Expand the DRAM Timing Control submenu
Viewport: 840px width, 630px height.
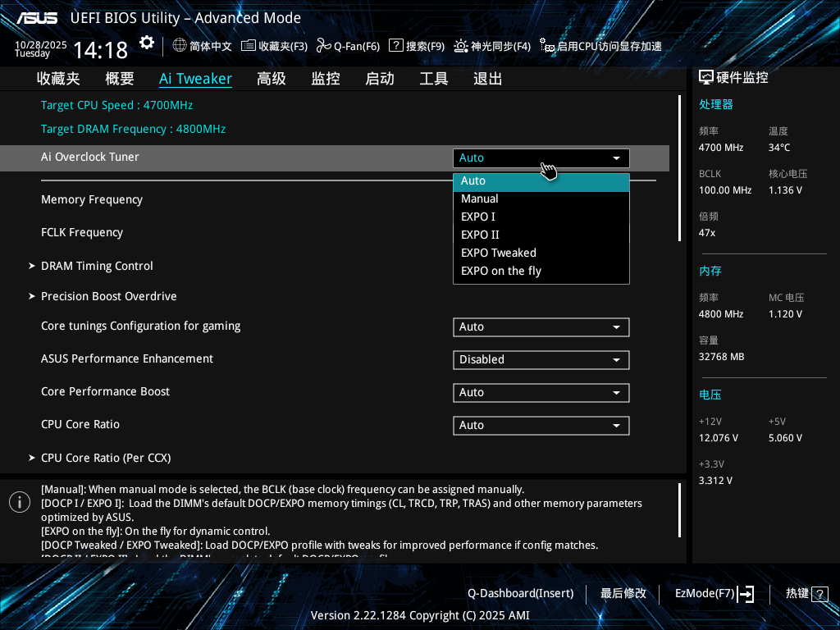pos(97,266)
